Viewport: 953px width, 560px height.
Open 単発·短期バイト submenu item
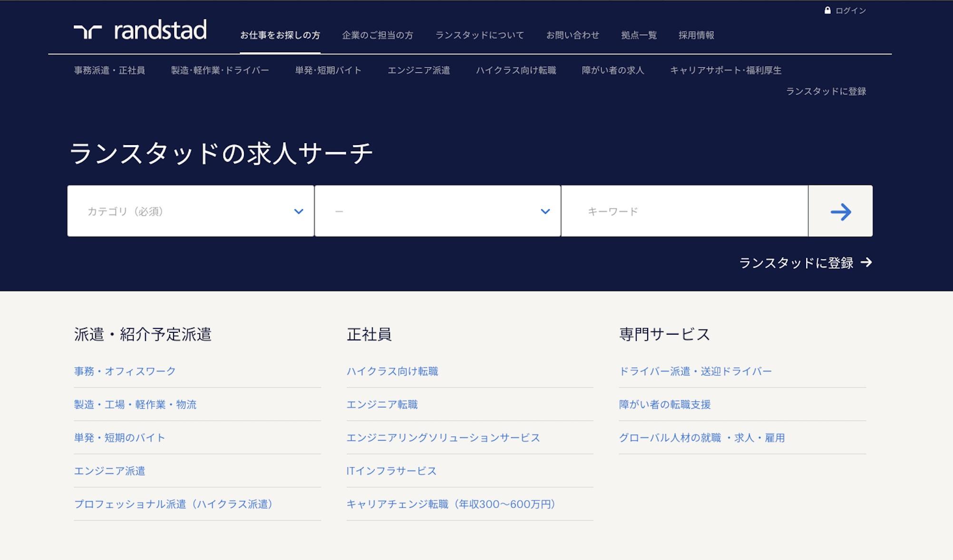(x=328, y=70)
